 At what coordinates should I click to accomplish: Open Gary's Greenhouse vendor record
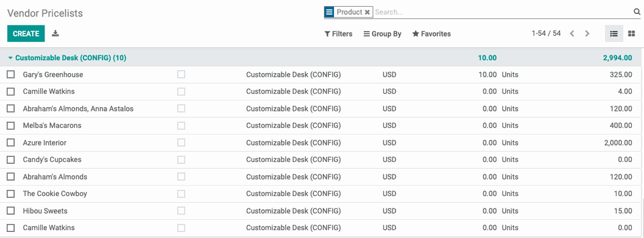(53, 75)
